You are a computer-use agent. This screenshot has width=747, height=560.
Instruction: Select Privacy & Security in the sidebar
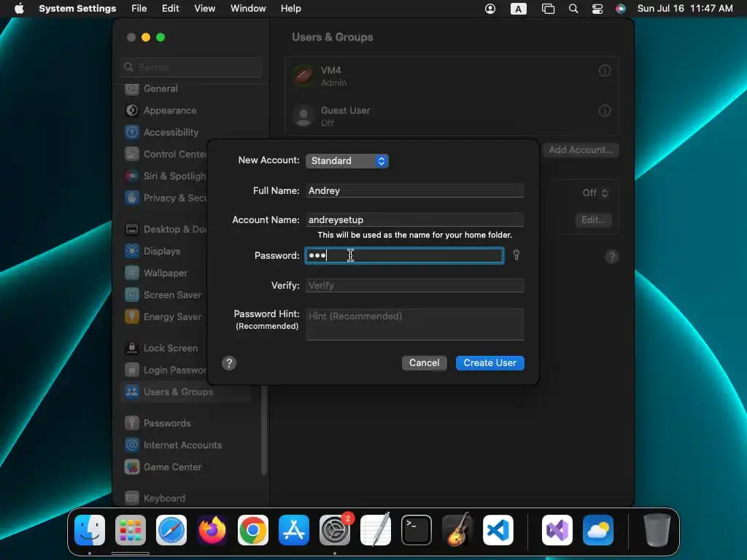pyautogui.click(x=165, y=198)
